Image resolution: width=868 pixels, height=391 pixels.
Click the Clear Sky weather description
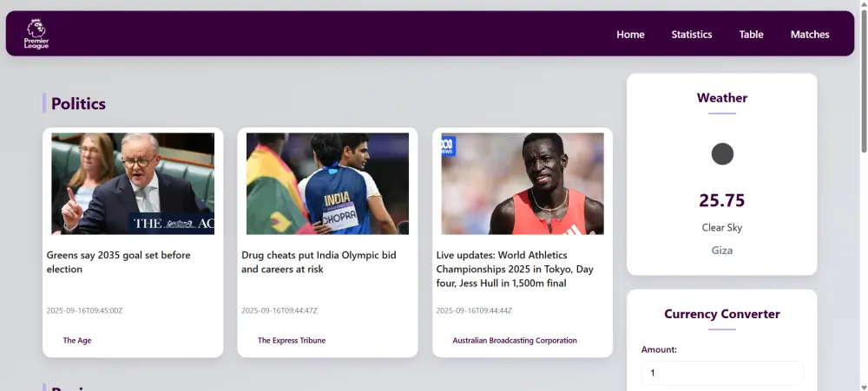(722, 228)
